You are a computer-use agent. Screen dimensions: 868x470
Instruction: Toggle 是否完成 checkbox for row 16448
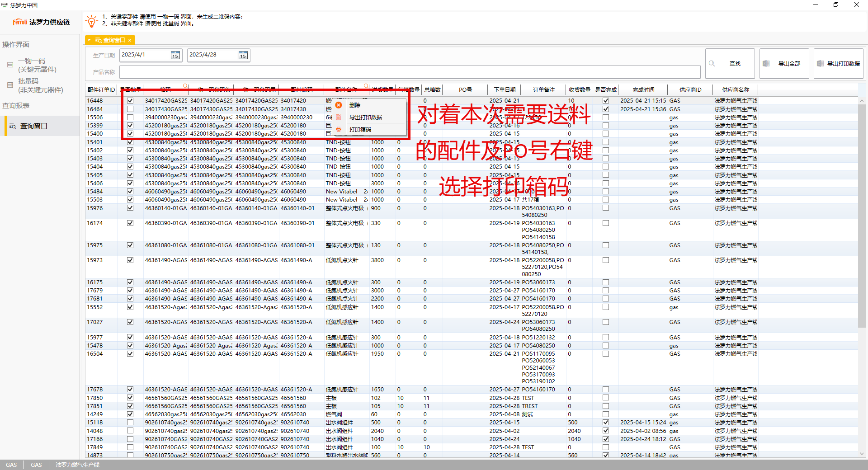coord(606,101)
